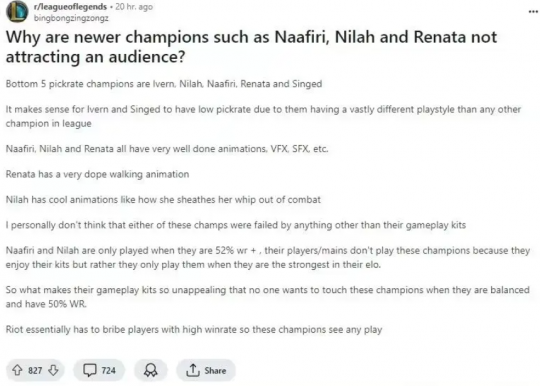Click the bottom 5 pickrate champions sentence

click(164, 84)
